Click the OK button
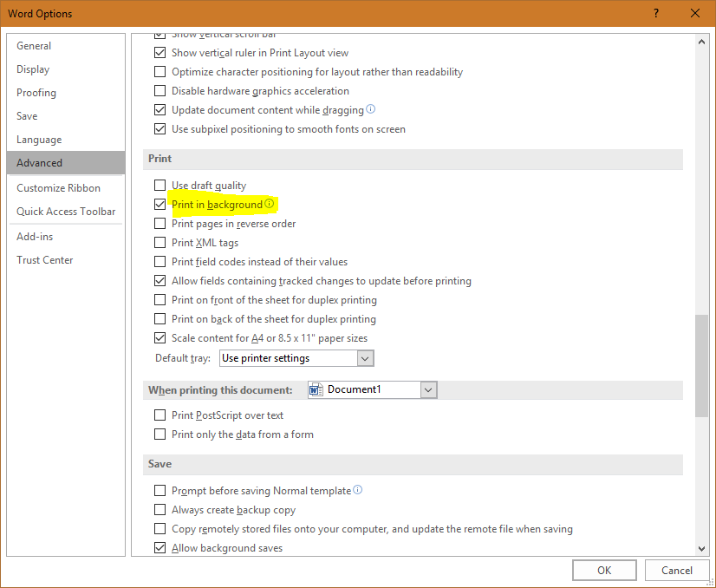Screen dimensions: 716x588 604,570
